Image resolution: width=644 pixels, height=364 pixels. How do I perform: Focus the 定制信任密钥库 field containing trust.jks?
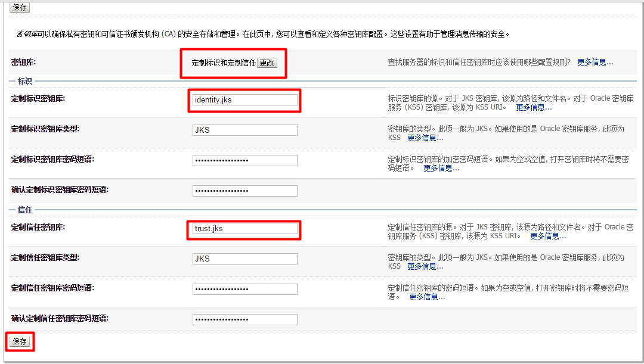coord(245,229)
